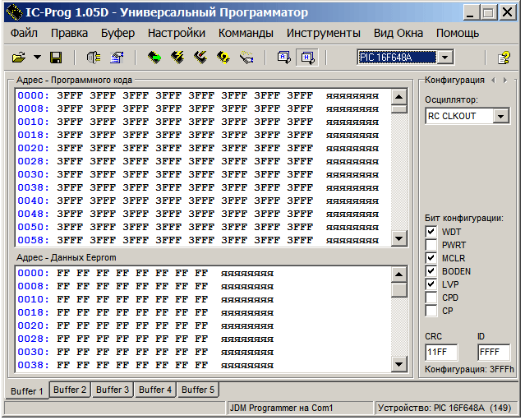Uncheck the WDT configuration bit

tap(431, 232)
